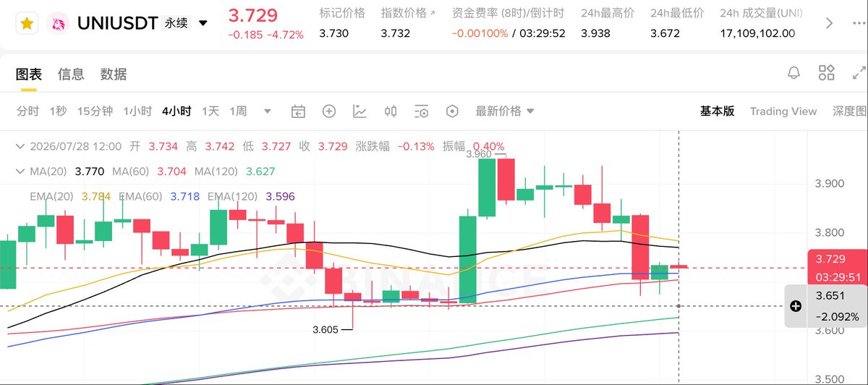Click the 24h最高价 value 3.938

click(595, 33)
